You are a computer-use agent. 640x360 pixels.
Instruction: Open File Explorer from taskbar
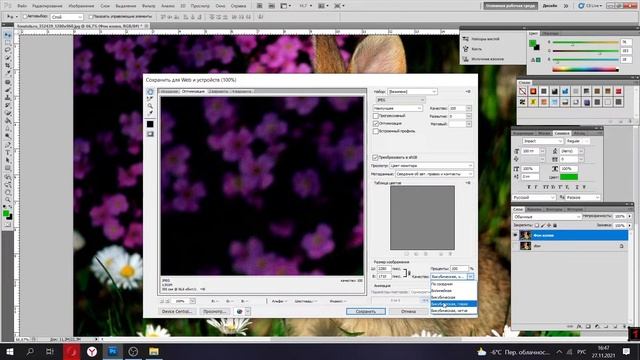[154, 351]
